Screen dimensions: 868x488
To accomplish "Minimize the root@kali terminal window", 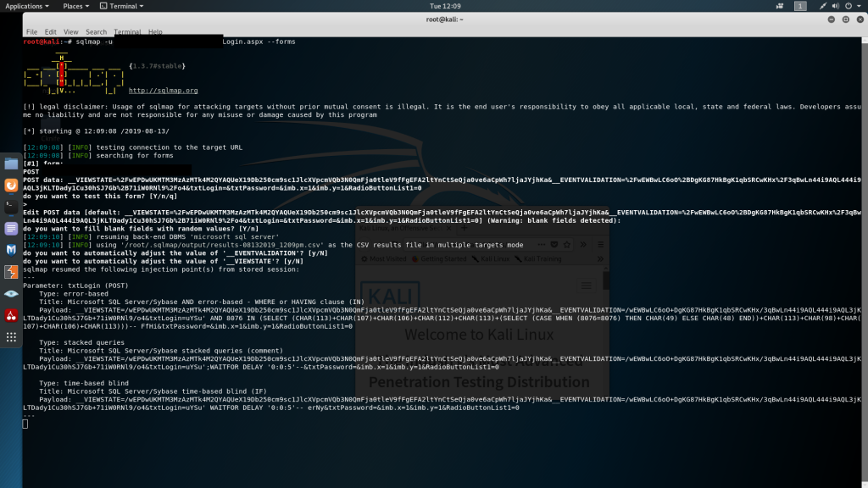I will tap(832, 19).
